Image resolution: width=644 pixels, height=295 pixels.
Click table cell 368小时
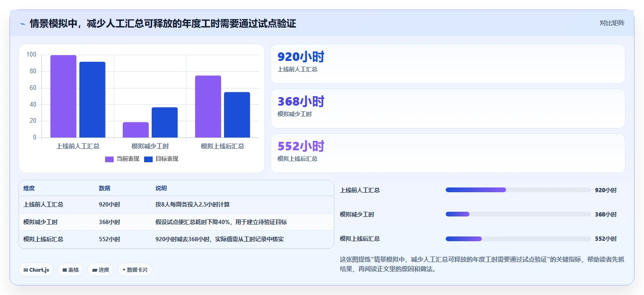coord(109,222)
